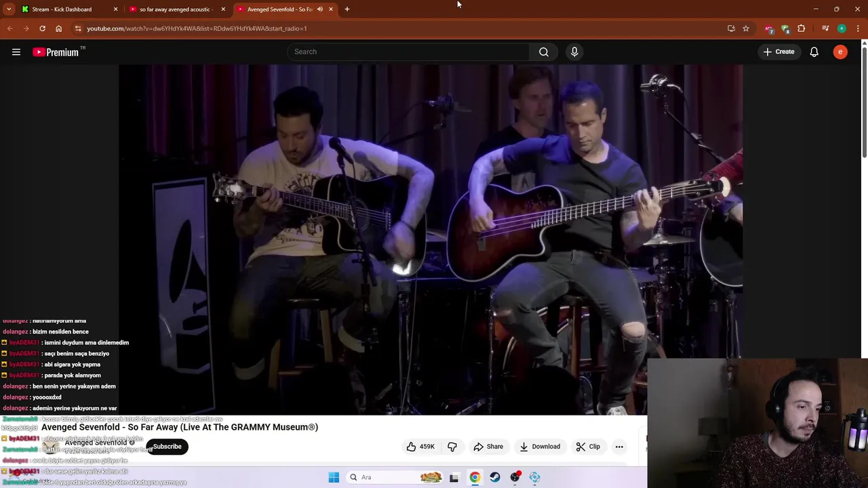
Task: Like the video with 459K likes
Action: coord(420,447)
